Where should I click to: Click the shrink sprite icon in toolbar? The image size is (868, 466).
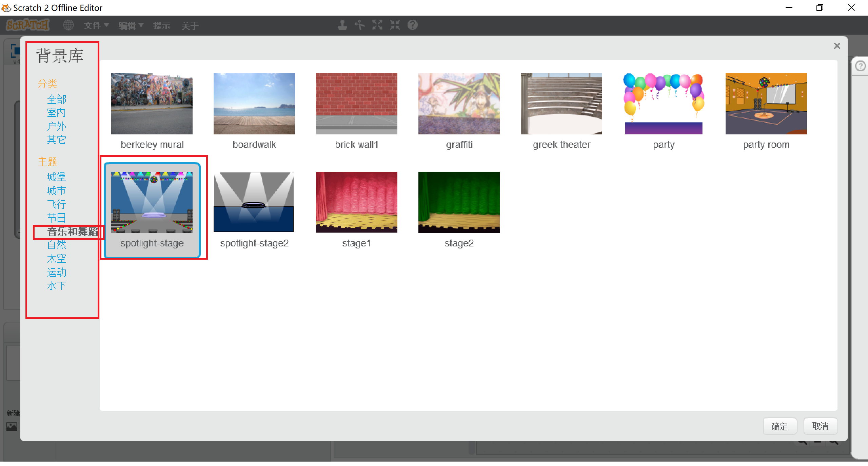395,25
